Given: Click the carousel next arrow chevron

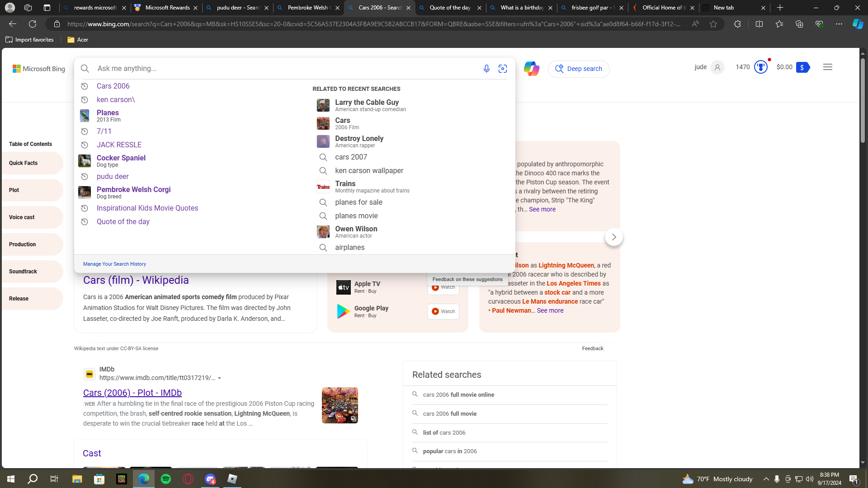Looking at the screenshot, I should [x=613, y=237].
